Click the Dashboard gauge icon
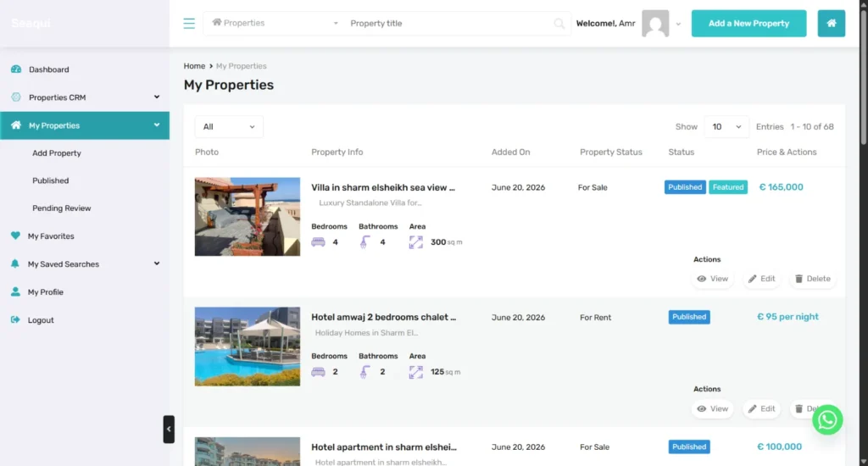 (16, 69)
